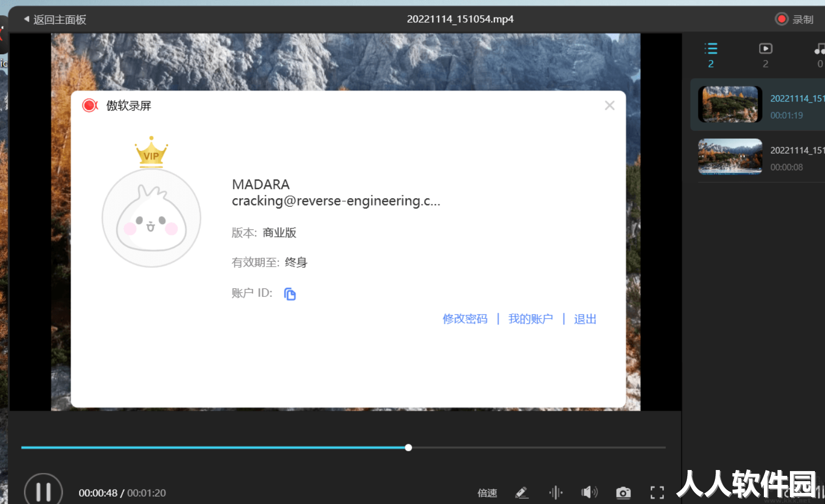This screenshot has height=504, width=825.
Task: Select the 00:00:08 video thumbnail
Action: (730, 157)
